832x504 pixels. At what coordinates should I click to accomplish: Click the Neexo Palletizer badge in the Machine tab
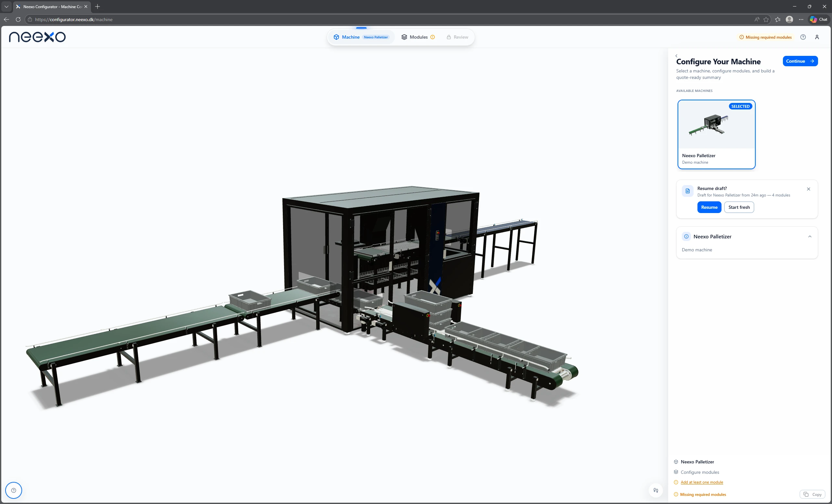(x=376, y=37)
